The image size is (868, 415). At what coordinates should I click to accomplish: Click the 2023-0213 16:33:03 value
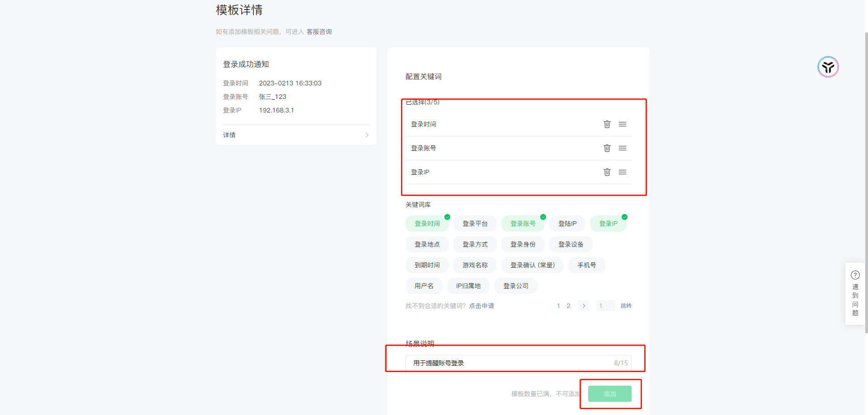pyautogui.click(x=290, y=83)
